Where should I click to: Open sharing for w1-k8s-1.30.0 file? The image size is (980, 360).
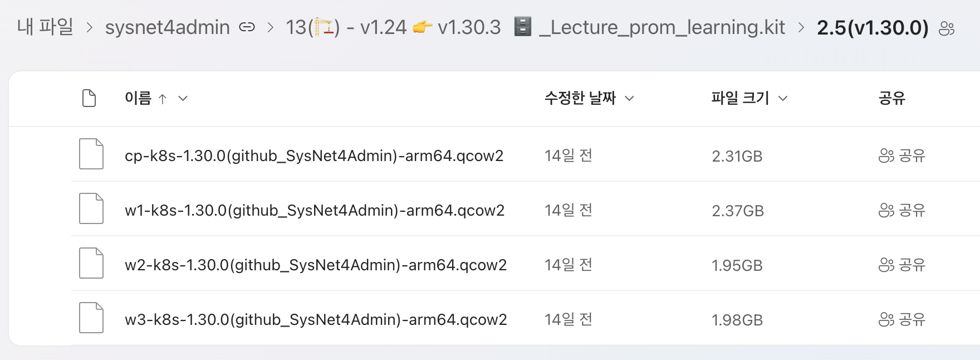902,210
